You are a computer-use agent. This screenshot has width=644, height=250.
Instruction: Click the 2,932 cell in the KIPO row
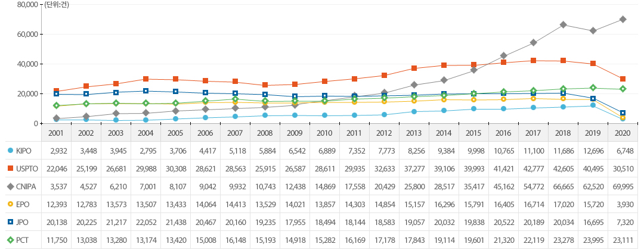(x=57, y=152)
